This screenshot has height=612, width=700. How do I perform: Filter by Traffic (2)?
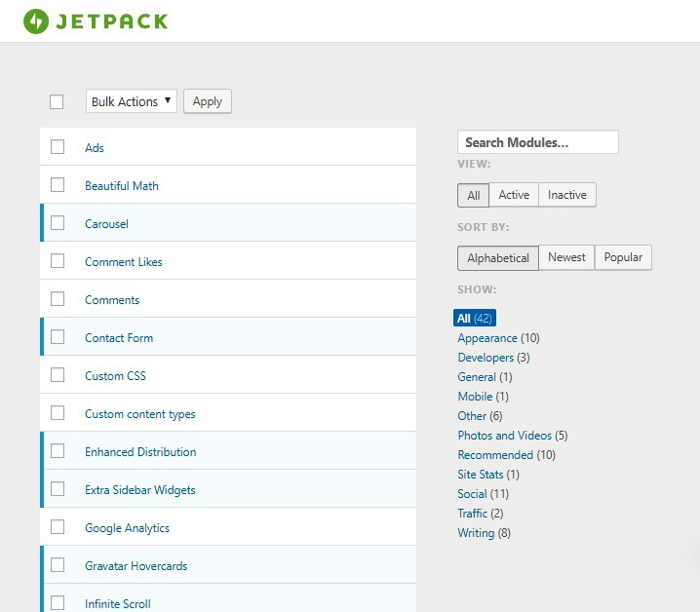(x=481, y=514)
